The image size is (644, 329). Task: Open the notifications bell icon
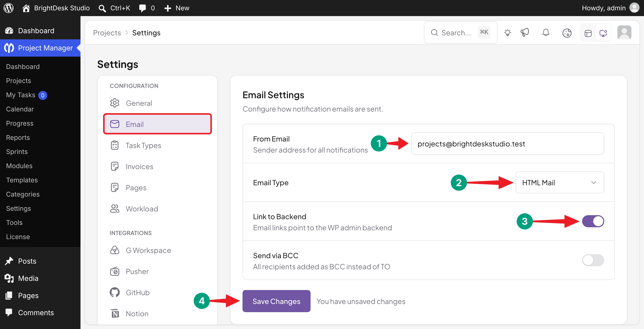546,33
